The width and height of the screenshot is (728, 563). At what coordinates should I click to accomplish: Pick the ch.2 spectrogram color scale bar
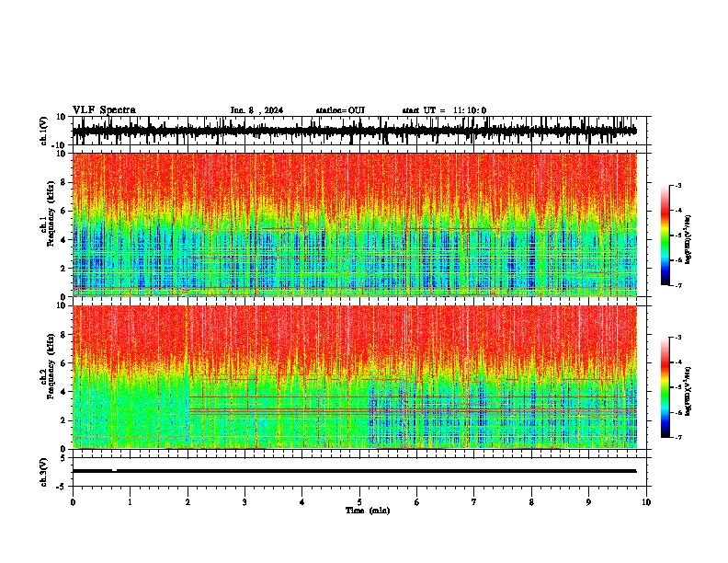(665, 387)
